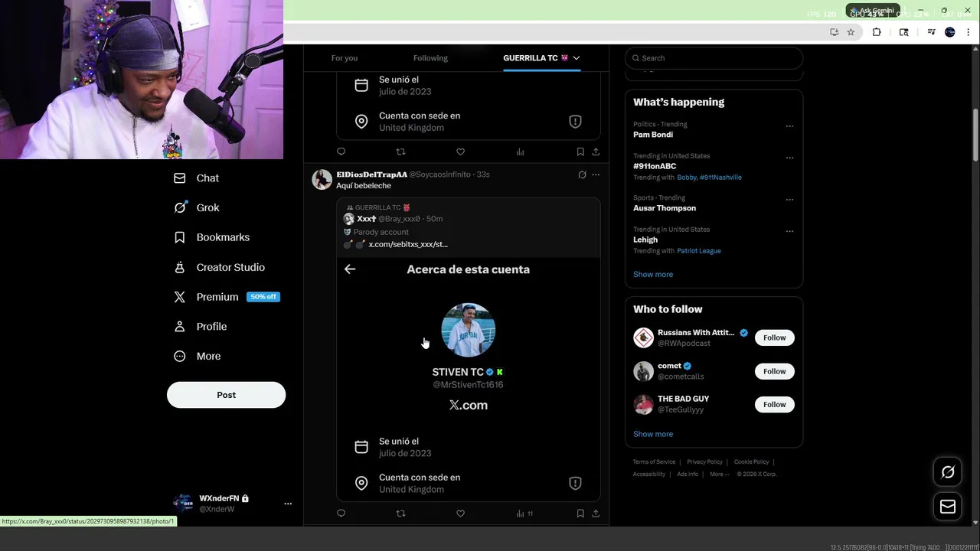Click the browser extensions puzzle icon

[x=877, y=32]
